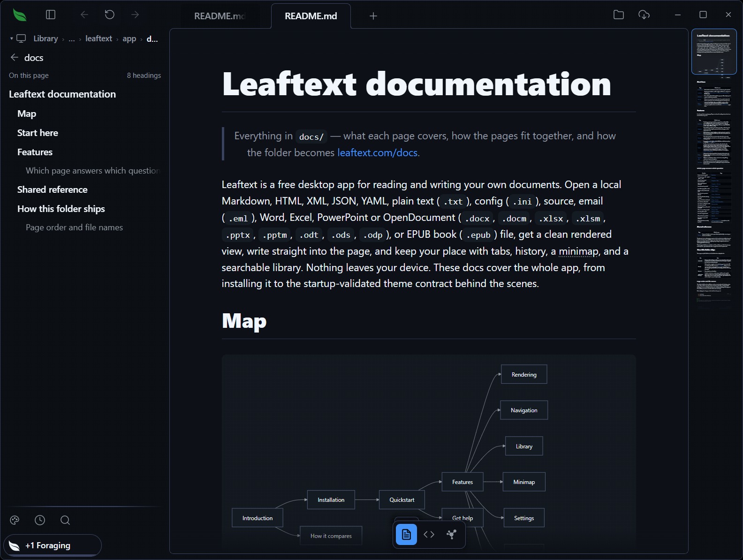743x560 pixels.
Task: Click the Leaftext leaf logo icon
Action: click(20, 15)
